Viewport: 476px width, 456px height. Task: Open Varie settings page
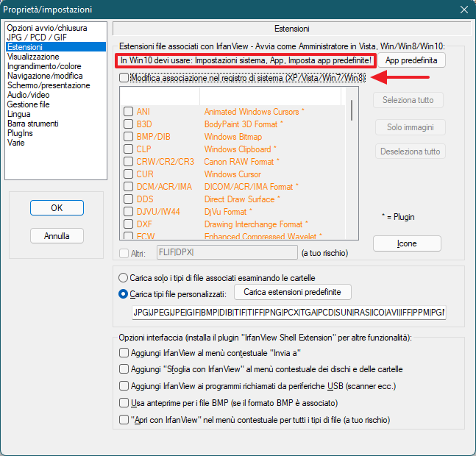15,143
